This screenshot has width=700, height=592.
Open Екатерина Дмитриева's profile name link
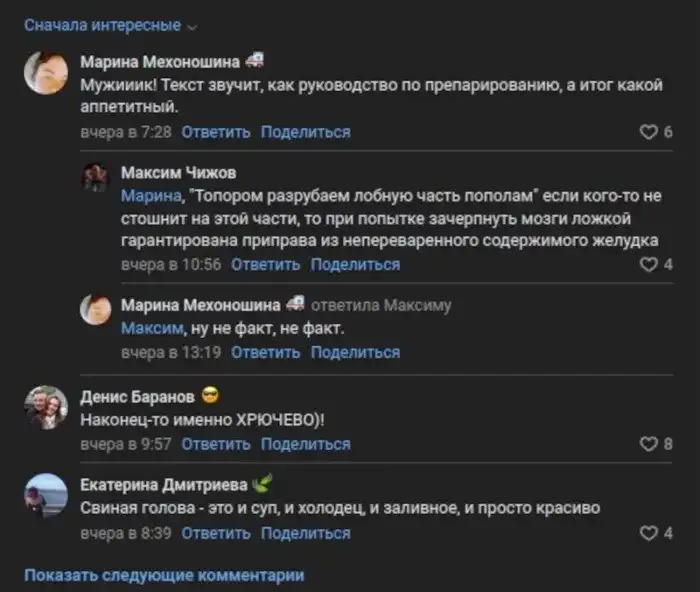click(x=163, y=486)
